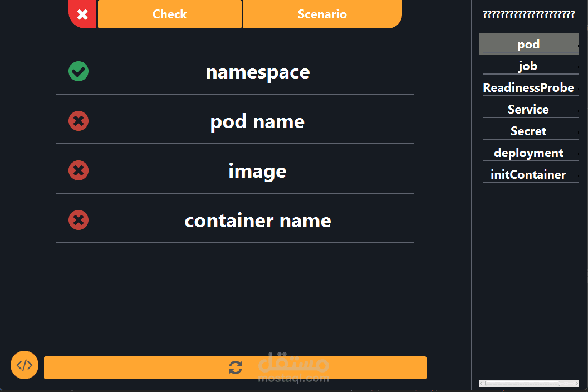Viewport: 588px width, 392px height.
Task: Click the red X close button
Action: pyautogui.click(x=82, y=14)
